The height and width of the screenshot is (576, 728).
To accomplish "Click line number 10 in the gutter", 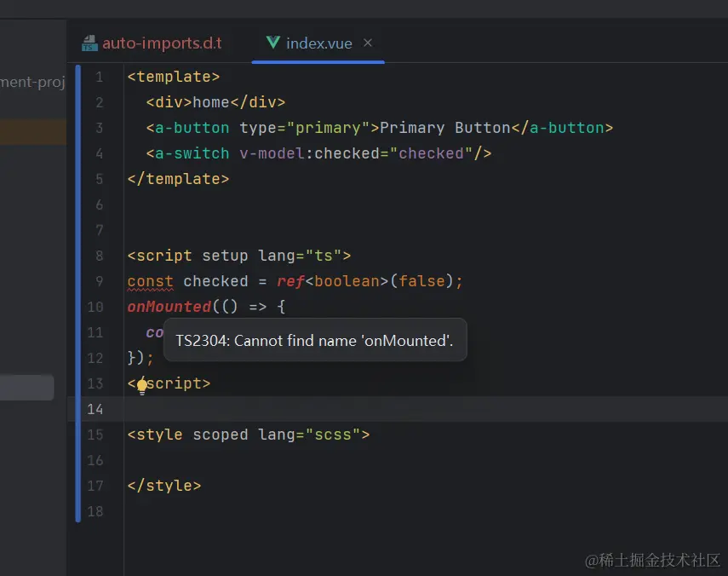I will click(95, 307).
